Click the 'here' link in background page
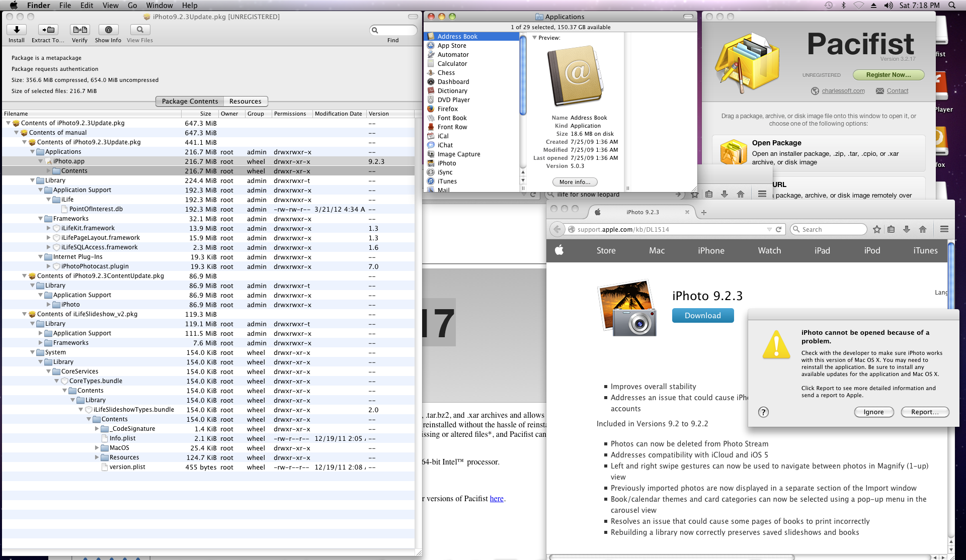Image resolution: width=966 pixels, height=560 pixels. click(496, 499)
